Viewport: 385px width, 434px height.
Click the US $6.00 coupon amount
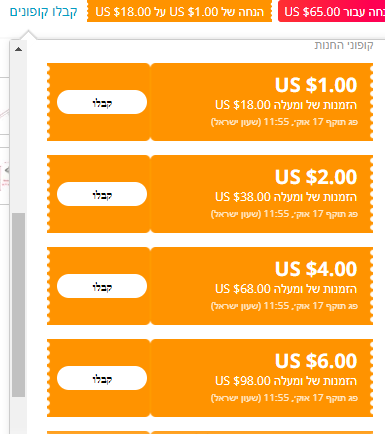(316, 361)
